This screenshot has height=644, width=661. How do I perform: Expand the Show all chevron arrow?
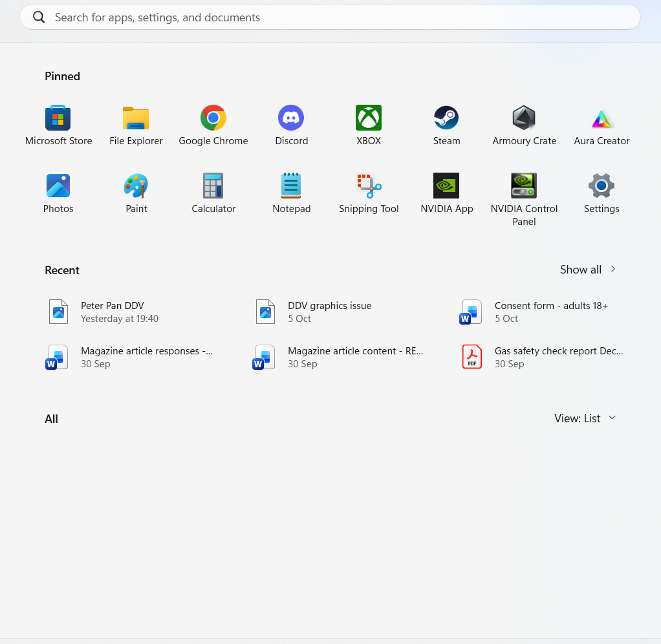click(613, 269)
